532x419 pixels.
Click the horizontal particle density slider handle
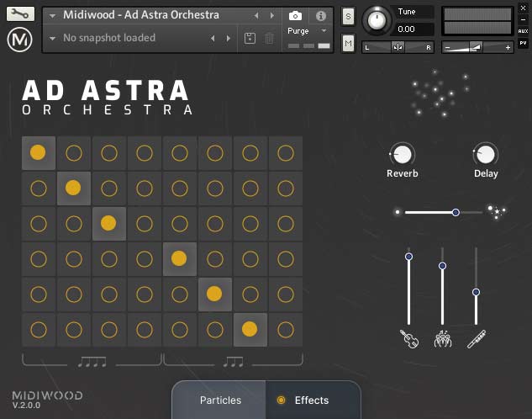[x=456, y=212]
